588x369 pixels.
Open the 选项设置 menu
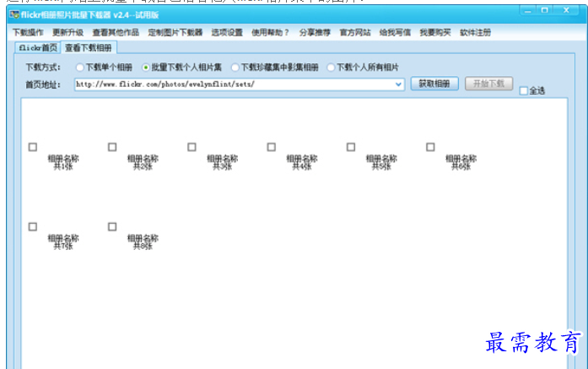click(227, 33)
